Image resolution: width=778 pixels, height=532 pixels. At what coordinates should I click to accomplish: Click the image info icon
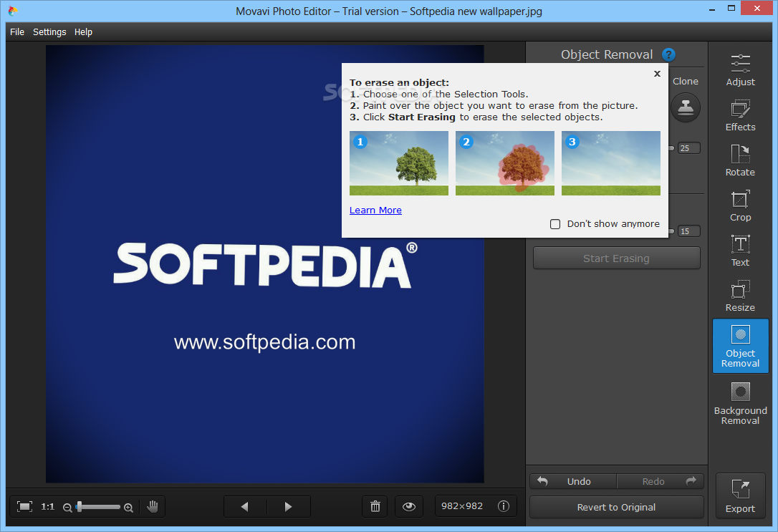click(503, 506)
